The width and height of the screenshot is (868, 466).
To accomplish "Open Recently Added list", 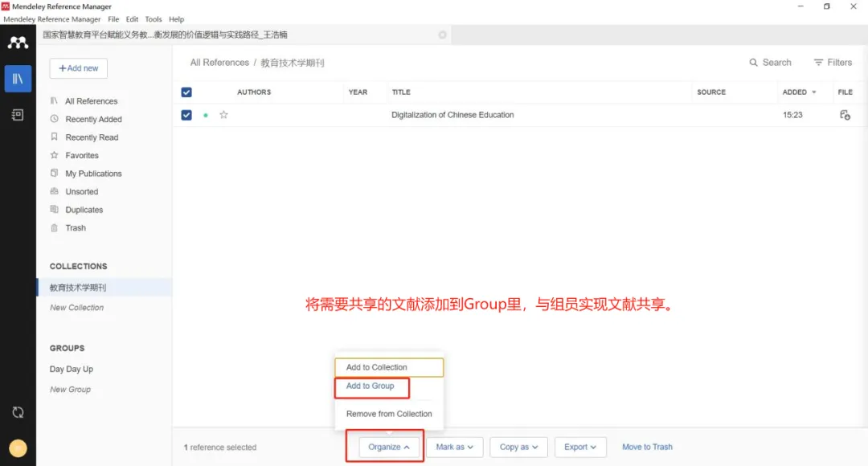I will pos(93,120).
